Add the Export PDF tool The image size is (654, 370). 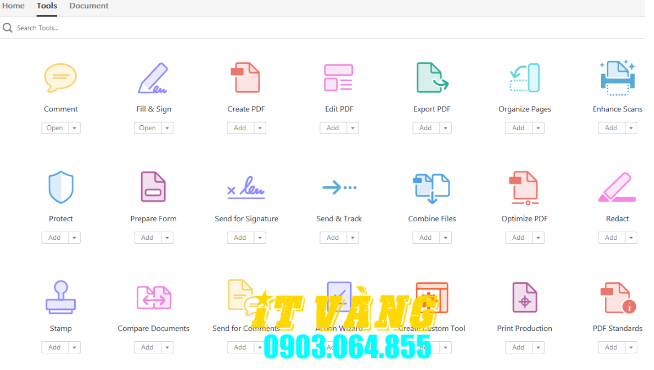[x=426, y=128]
